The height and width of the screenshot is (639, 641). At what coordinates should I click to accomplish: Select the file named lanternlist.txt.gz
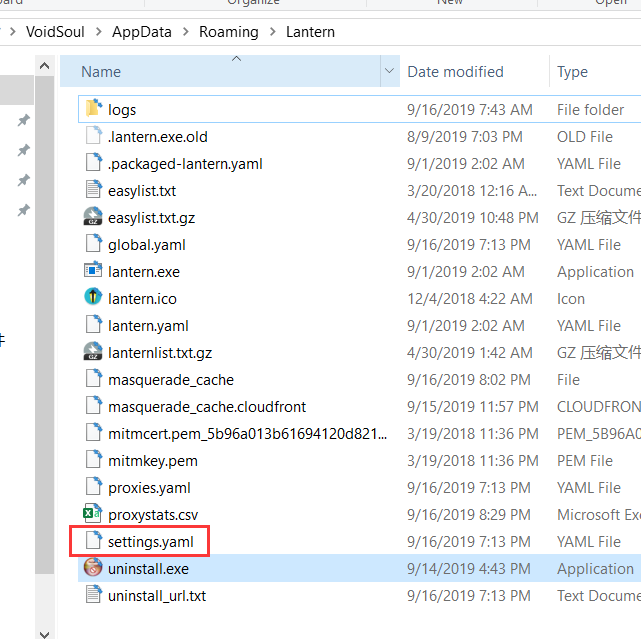[x=160, y=353]
